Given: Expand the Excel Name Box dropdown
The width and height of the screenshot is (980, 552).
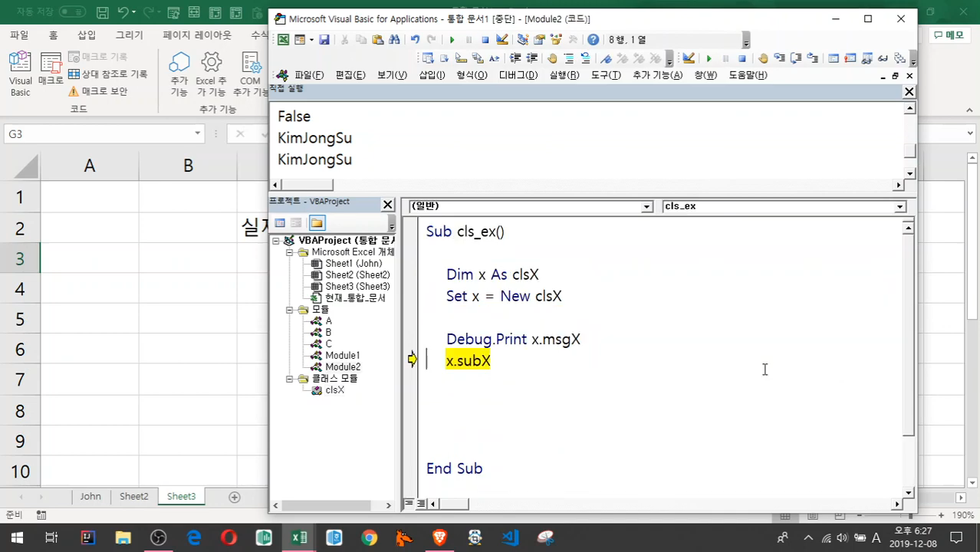Looking at the screenshot, I should (197, 133).
